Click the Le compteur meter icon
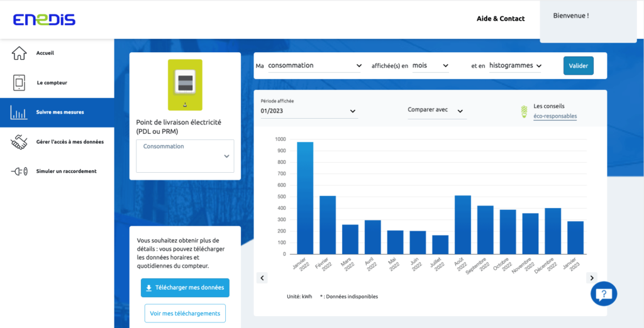644x328 pixels. [19, 83]
